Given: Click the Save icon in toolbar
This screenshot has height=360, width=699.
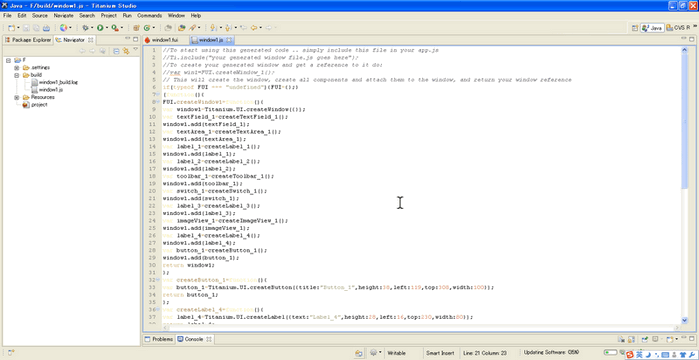Looking at the screenshot, I should [26, 28].
